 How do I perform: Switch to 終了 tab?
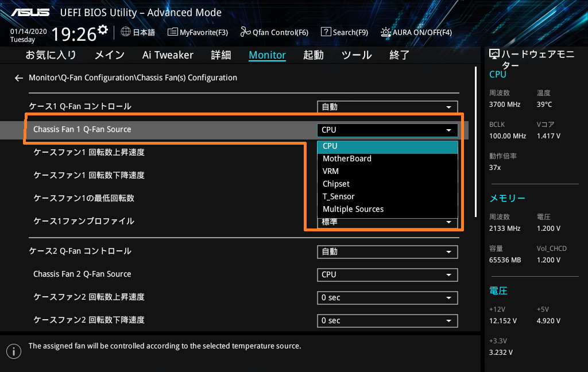point(400,55)
